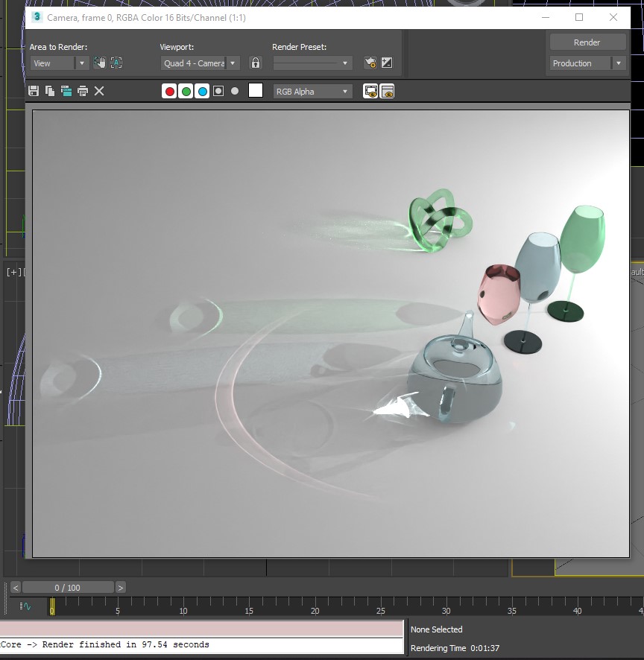Screen dimensions: 644x660
Task: Clone the rendered frame window
Action: (x=66, y=91)
